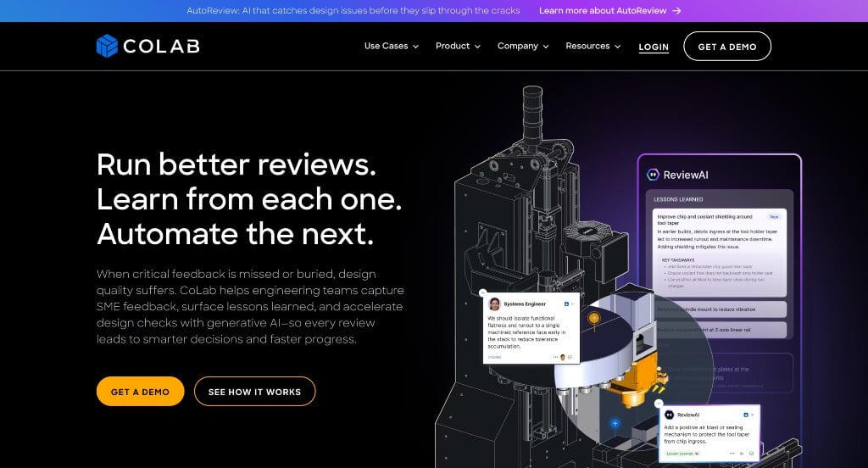Expand the Use Cases chevron
868x468 pixels.
click(x=415, y=47)
